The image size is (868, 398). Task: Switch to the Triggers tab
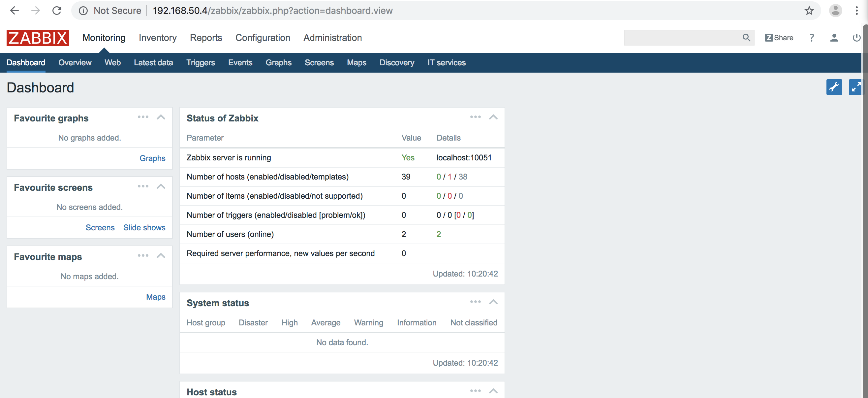(201, 62)
